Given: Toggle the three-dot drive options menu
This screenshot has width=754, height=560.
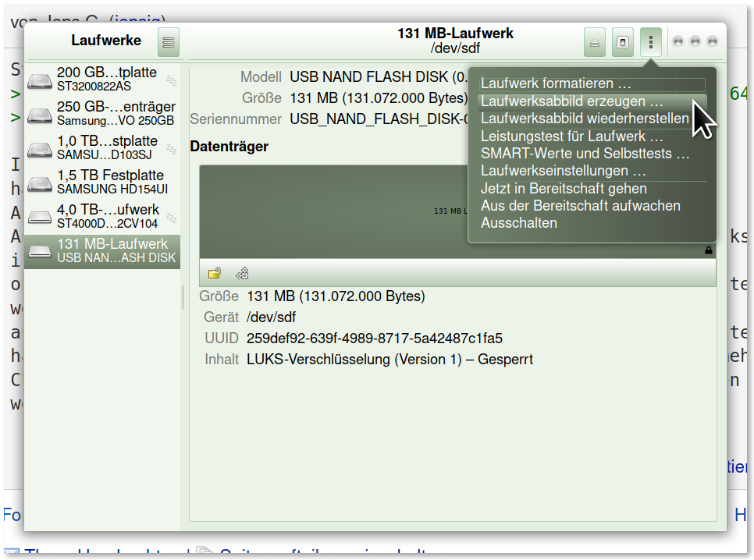Looking at the screenshot, I should (651, 42).
